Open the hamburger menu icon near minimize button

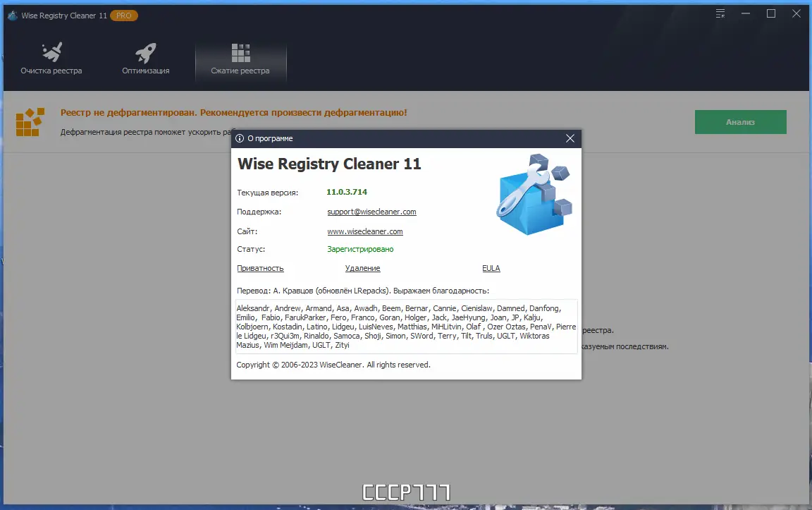[x=720, y=13]
